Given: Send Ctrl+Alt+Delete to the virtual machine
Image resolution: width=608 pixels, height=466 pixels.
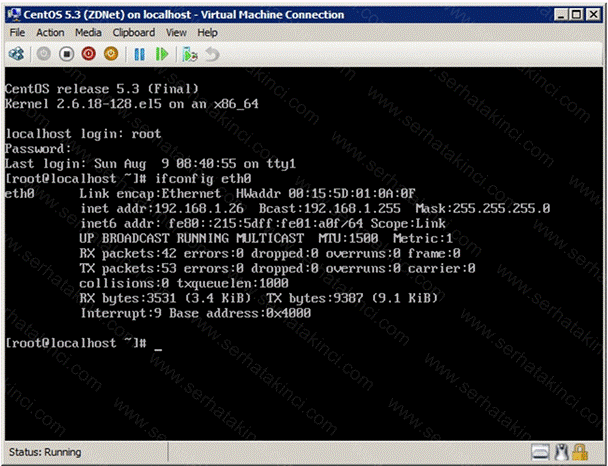Looking at the screenshot, I should 16,53.
